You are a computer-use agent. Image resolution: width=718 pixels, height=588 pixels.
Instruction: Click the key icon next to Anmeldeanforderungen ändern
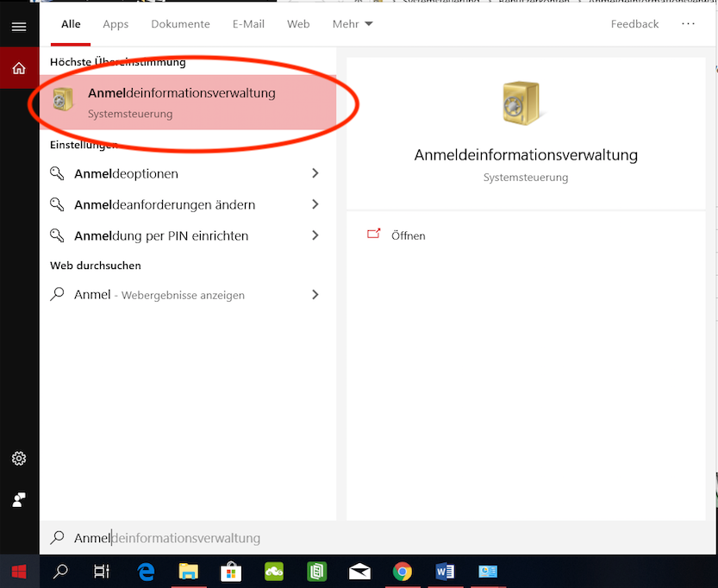[57, 204]
